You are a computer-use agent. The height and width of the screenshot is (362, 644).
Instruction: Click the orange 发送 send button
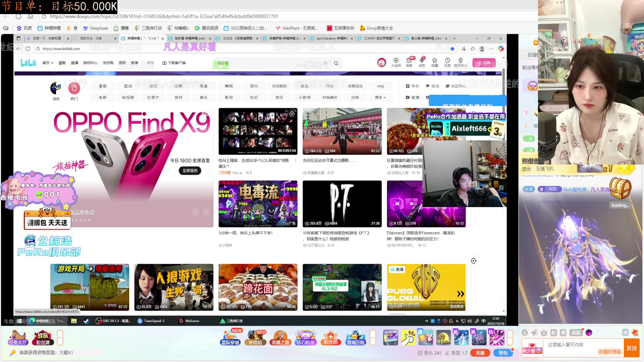[632, 348]
